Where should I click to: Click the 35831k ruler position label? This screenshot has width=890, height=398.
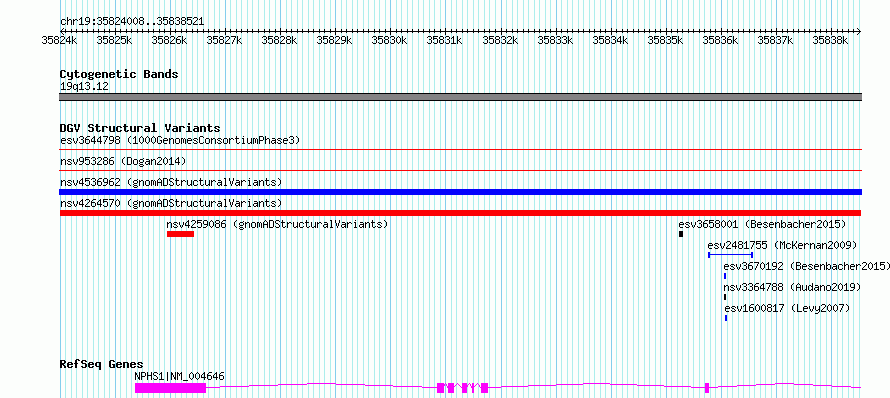[444, 40]
